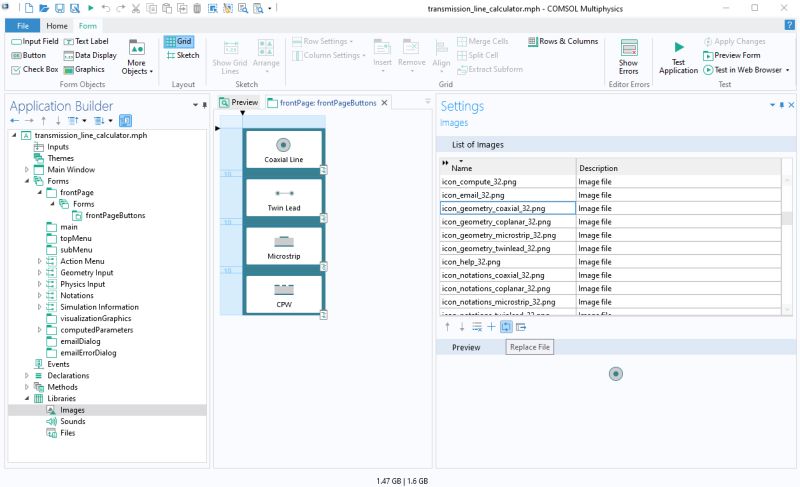This screenshot has width=800, height=487.
Task: Open file using the folder icon in quick access toolbar
Action: [44, 8]
